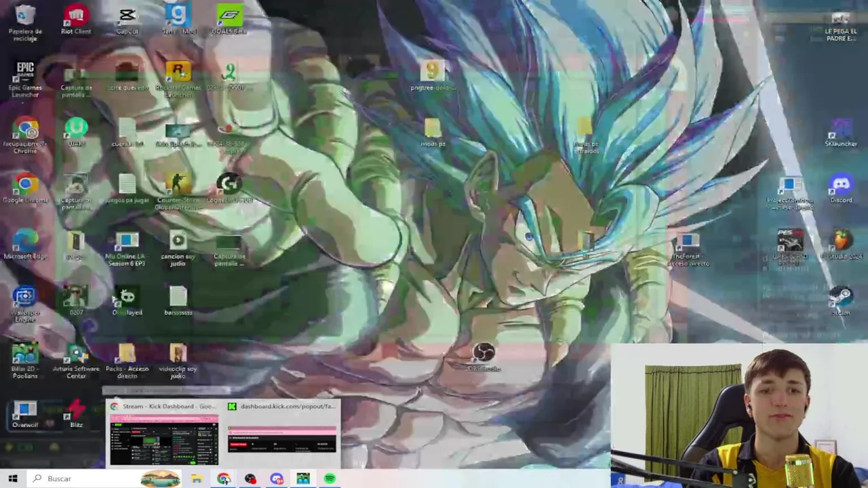This screenshot has width=868, height=488.
Task: Open the Logitech G HUB shortcut
Action: coord(229,189)
